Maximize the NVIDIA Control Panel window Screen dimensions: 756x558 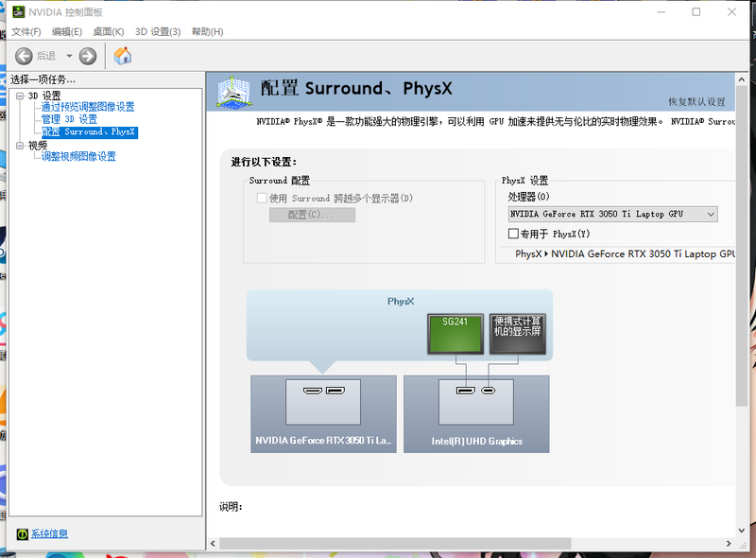pos(696,12)
